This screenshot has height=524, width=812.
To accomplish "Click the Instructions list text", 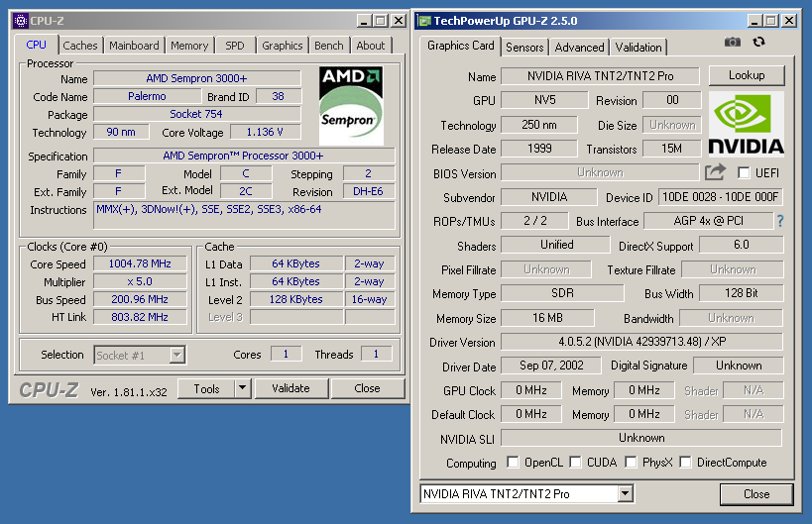I will 209,209.
